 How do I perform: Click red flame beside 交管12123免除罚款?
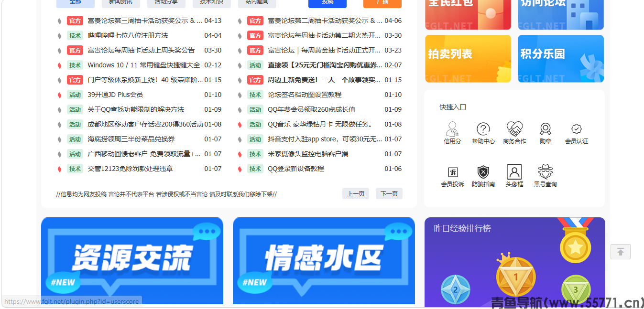click(59, 169)
